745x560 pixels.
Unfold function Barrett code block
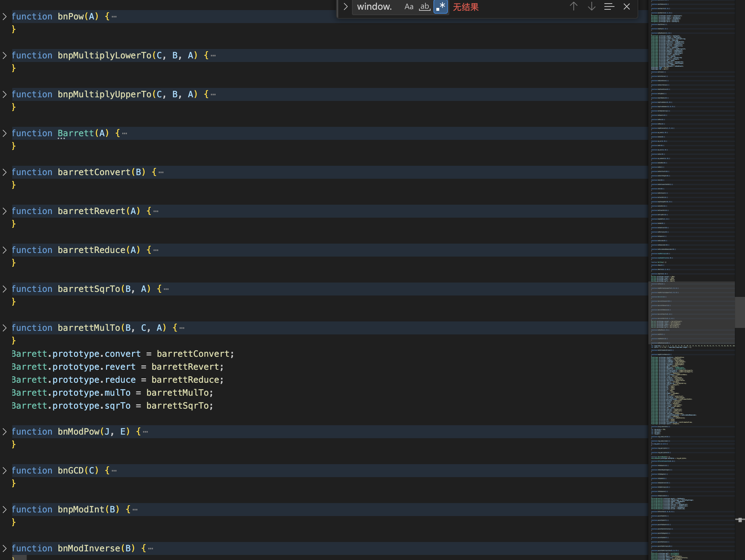tap(4, 133)
